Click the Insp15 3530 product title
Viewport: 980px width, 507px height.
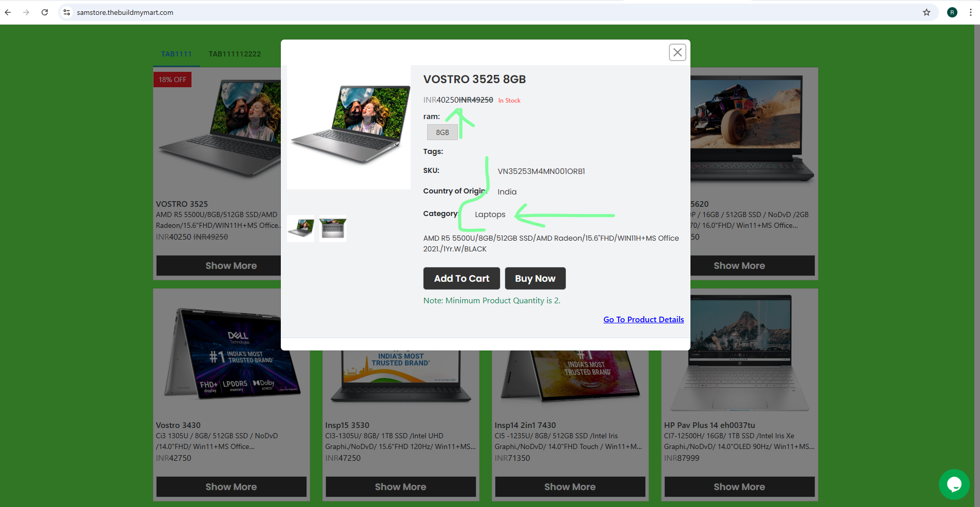point(348,425)
